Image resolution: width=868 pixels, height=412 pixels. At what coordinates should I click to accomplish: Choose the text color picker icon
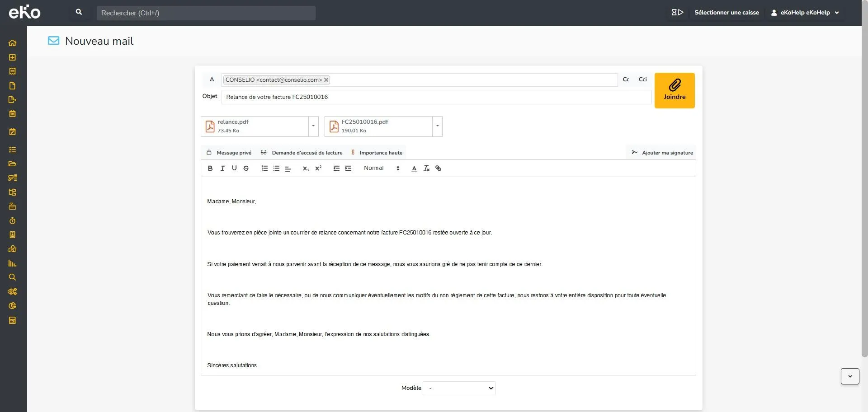click(x=414, y=169)
